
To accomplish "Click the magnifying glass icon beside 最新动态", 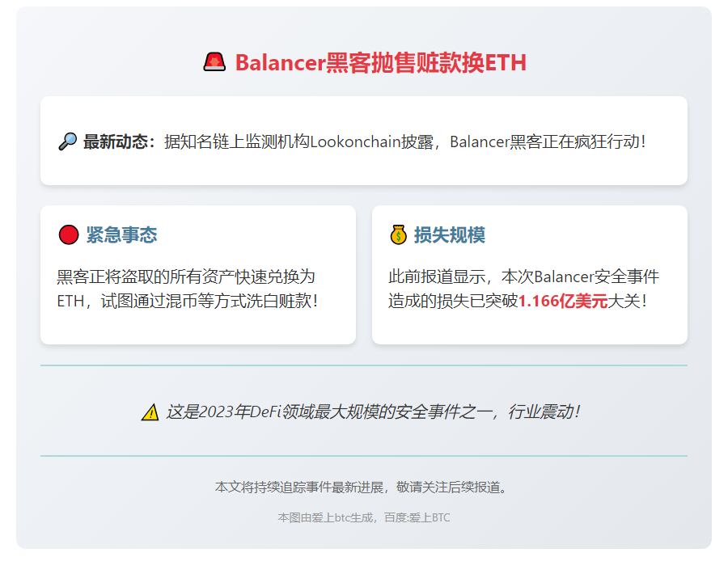I will (x=68, y=141).
